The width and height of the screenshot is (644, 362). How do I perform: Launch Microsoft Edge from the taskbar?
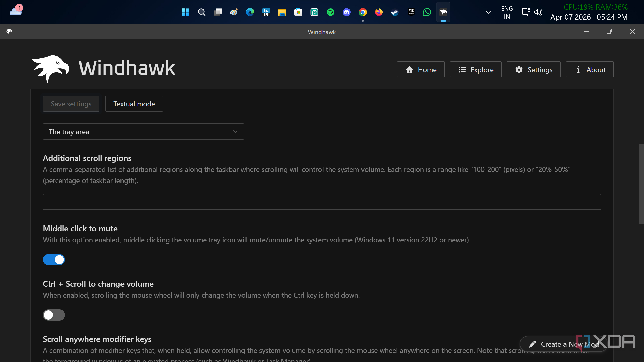pyautogui.click(x=250, y=12)
